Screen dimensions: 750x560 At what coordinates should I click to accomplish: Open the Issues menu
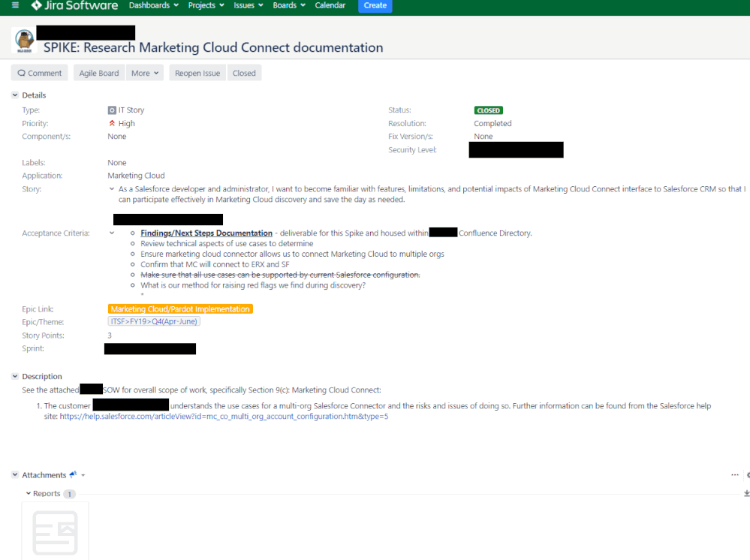pos(248,5)
